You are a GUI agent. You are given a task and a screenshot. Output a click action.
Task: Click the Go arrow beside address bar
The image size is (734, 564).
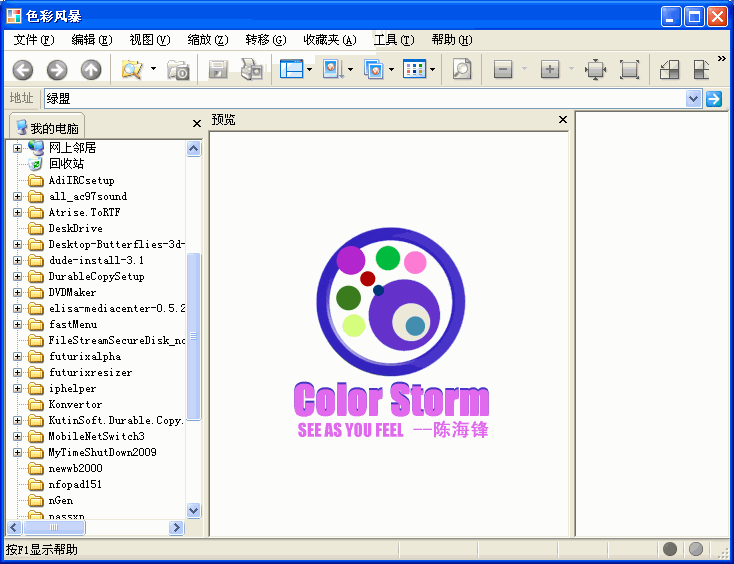coord(714,98)
